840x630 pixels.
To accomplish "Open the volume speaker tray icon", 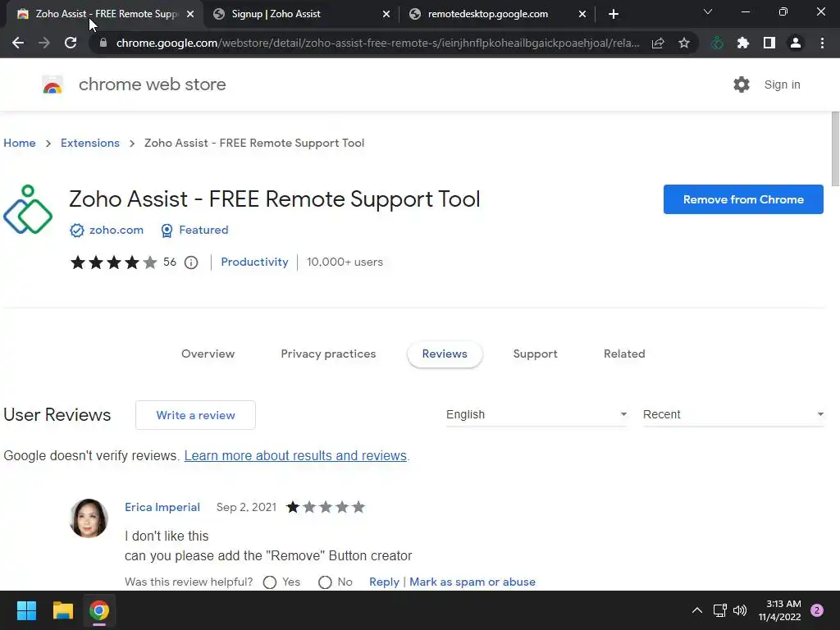I will pos(740,610).
